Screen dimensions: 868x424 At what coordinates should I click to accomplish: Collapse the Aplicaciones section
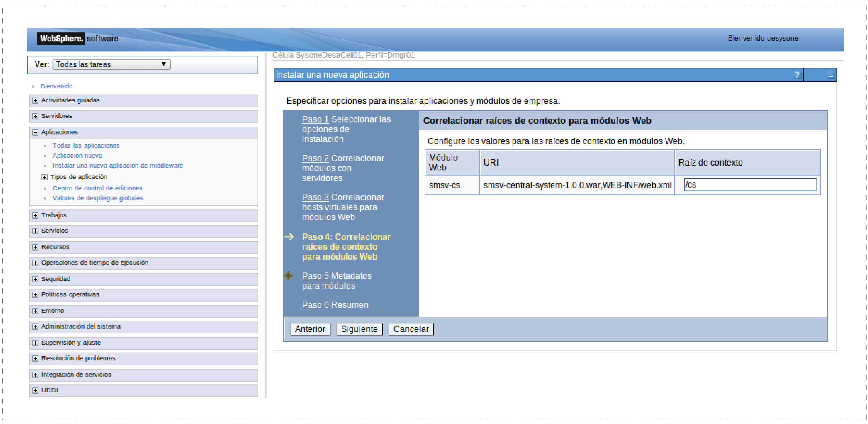[35, 132]
